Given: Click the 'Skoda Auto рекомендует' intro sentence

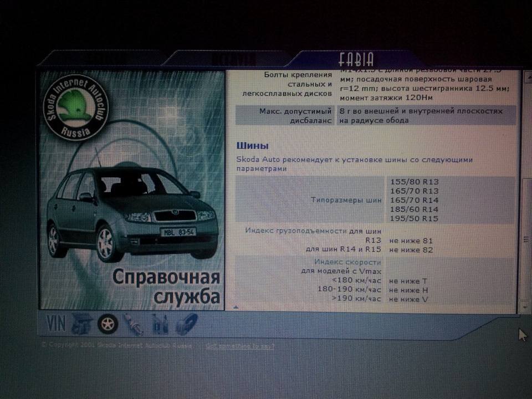Looking at the screenshot, I should [355, 164].
